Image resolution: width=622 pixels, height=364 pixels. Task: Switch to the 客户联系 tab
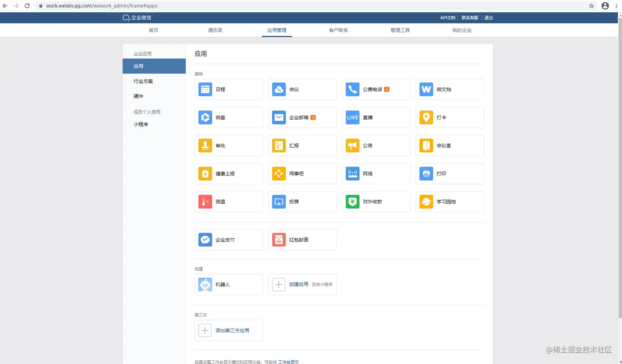(338, 30)
